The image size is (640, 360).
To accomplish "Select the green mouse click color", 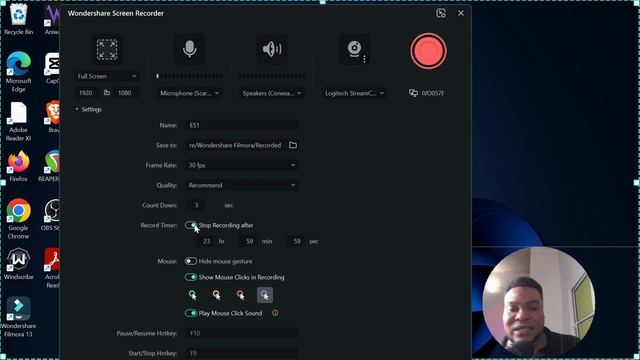I will (192, 295).
